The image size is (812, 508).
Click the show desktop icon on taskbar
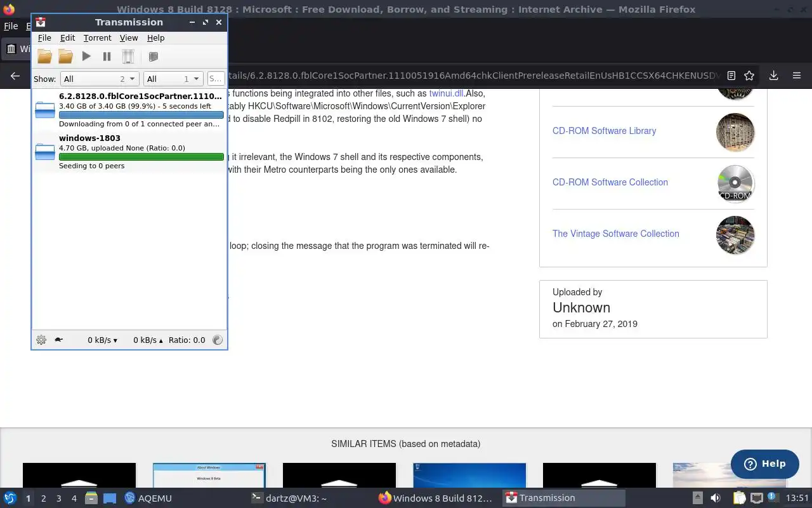click(x=110, y=498)
